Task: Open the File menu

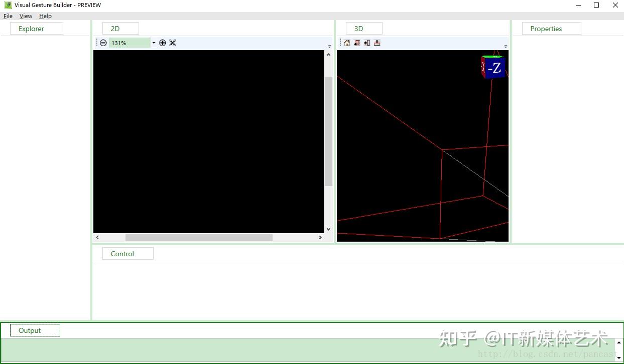Action: 8,16
